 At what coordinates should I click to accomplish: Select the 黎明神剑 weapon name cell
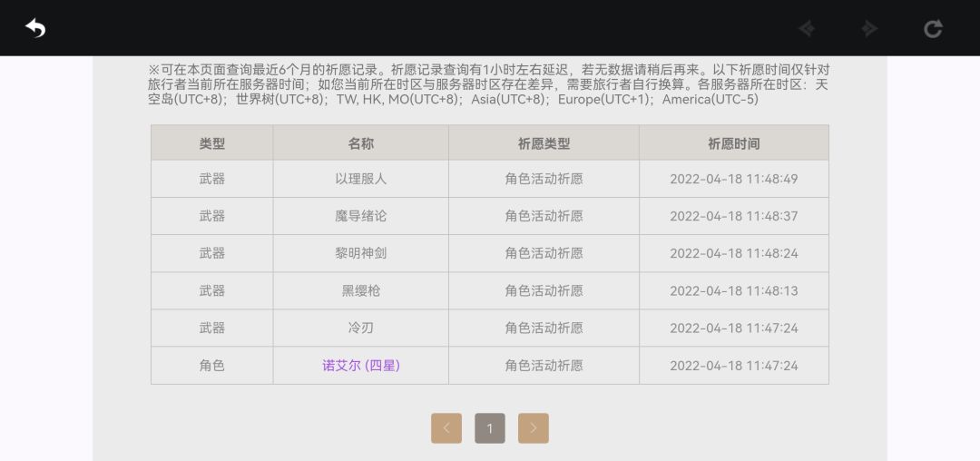[x=360, y=253]
